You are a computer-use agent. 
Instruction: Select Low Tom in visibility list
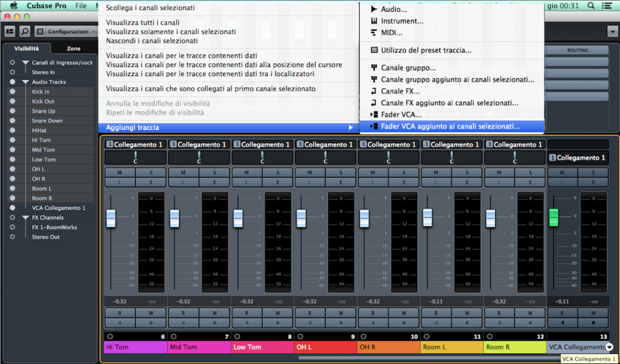[x=44, y=160]
